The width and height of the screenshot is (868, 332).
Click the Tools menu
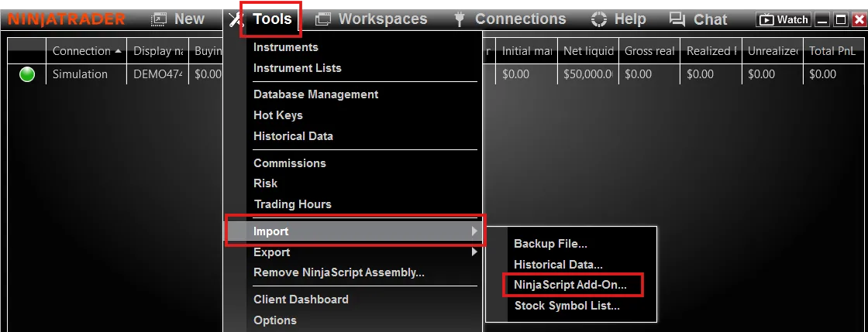pos(272,19)
